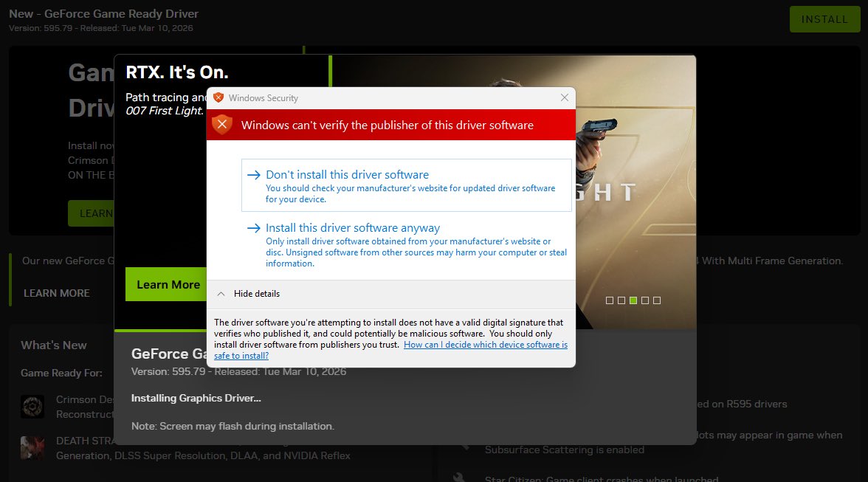Screen dimensions: 868x482
Task: Click the arrow icon beside Install anyway option
Action: 254,228
